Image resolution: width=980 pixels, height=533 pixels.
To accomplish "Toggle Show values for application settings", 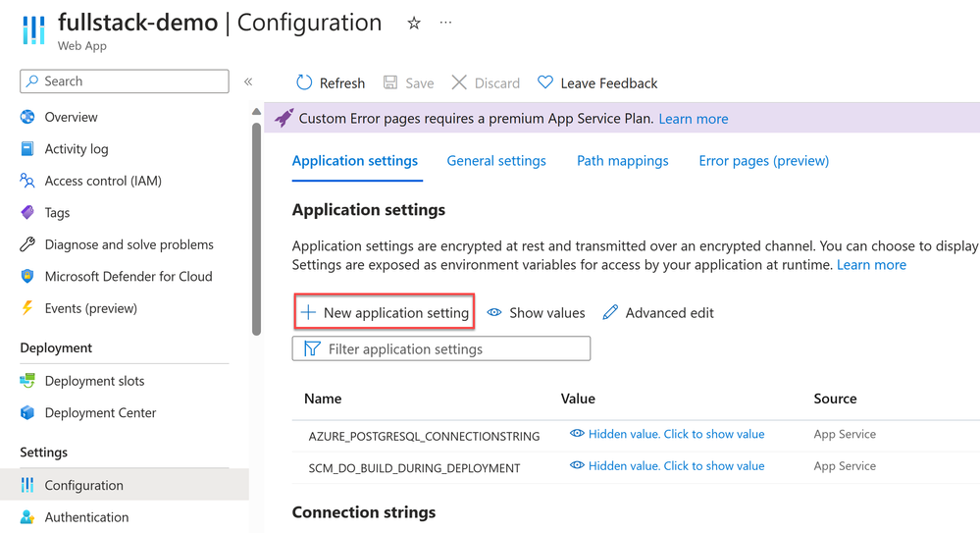I will click(537, 313).
